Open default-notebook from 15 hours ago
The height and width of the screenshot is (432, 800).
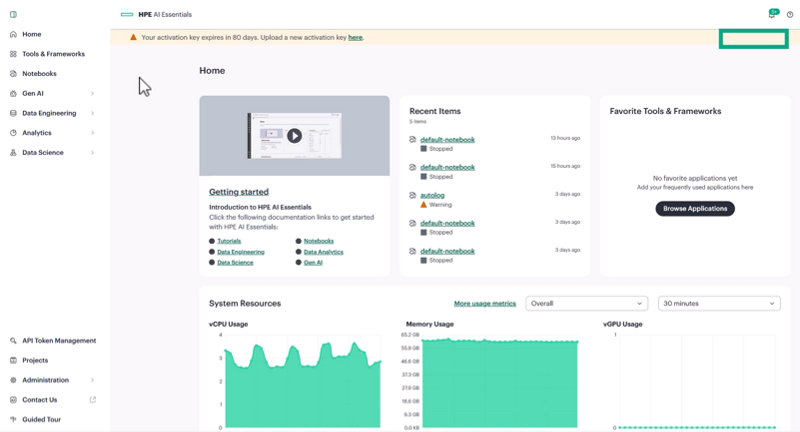(447, 167)
